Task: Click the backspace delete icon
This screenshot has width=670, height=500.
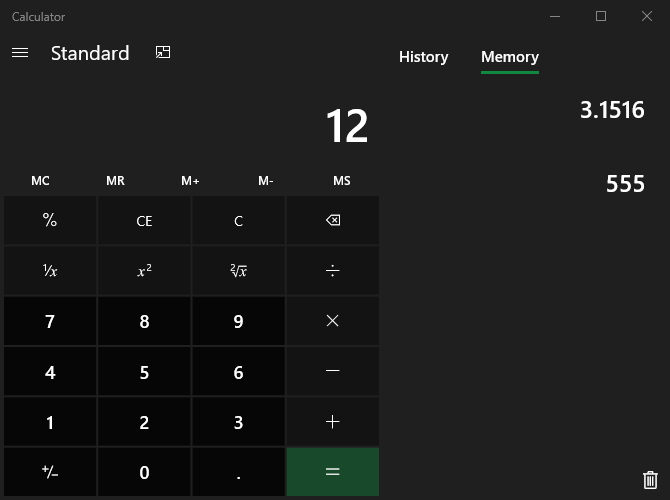Action: coord(333,221)
